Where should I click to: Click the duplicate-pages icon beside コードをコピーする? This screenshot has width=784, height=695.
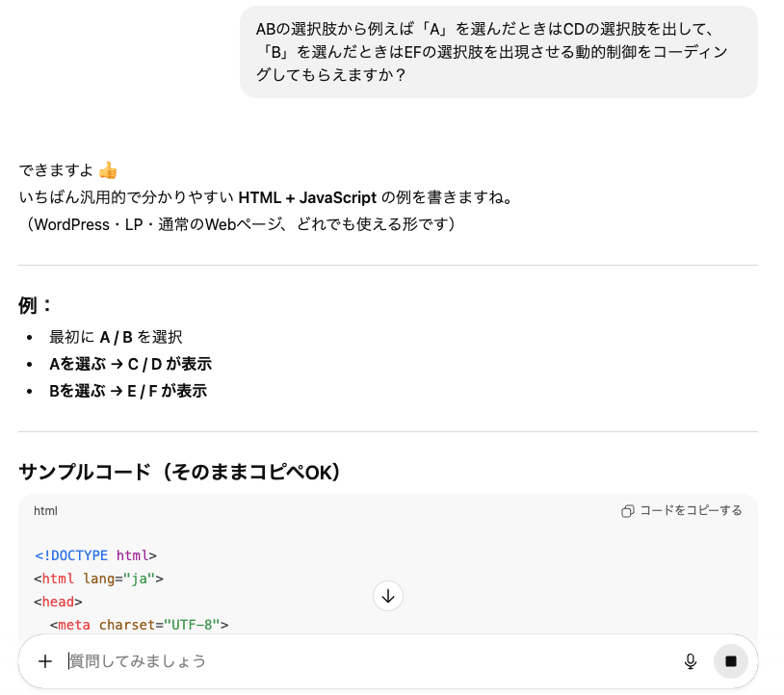click(629, 511)
